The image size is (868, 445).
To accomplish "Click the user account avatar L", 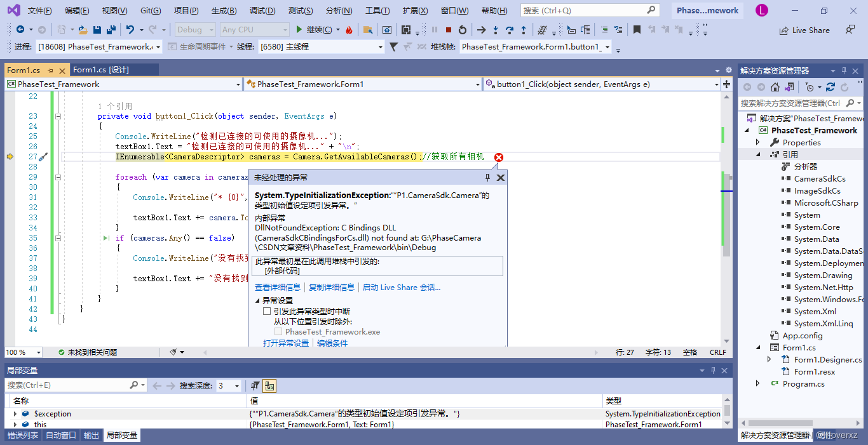I will point(762,10).
